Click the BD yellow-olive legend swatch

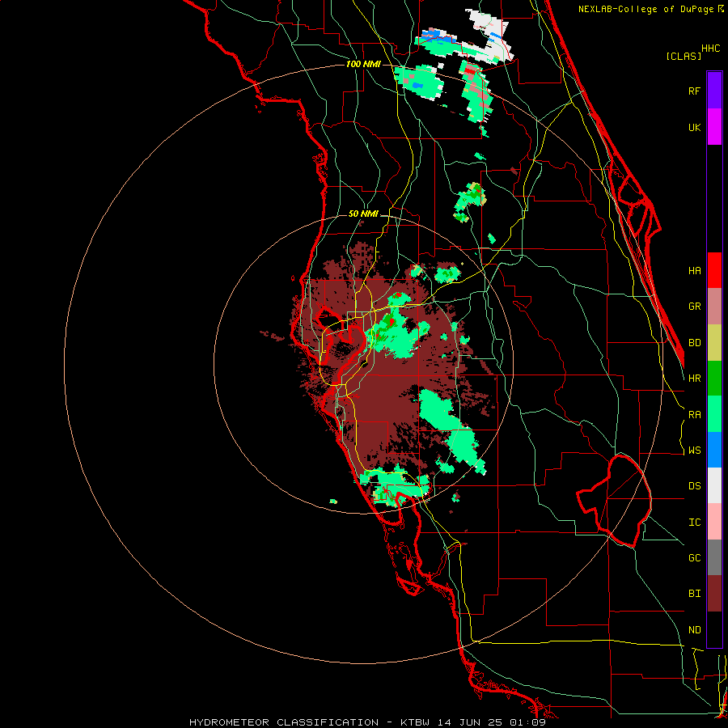click(x=714, y=343)
